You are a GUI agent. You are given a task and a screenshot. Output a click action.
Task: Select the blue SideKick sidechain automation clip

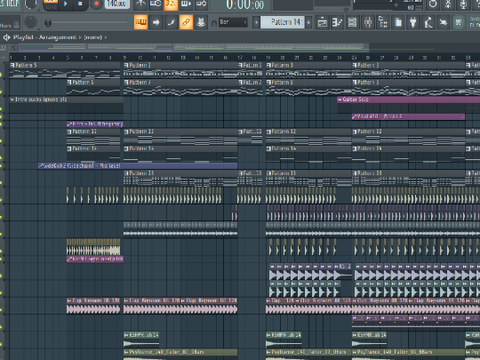pyautogui.click(x=137, y=166)
